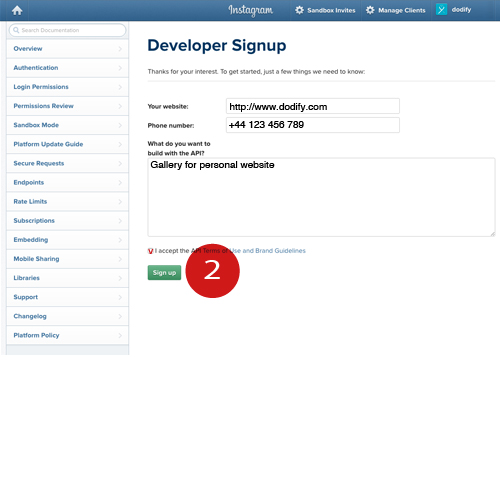Open the Authentication sidebar item

pos(67,68)
